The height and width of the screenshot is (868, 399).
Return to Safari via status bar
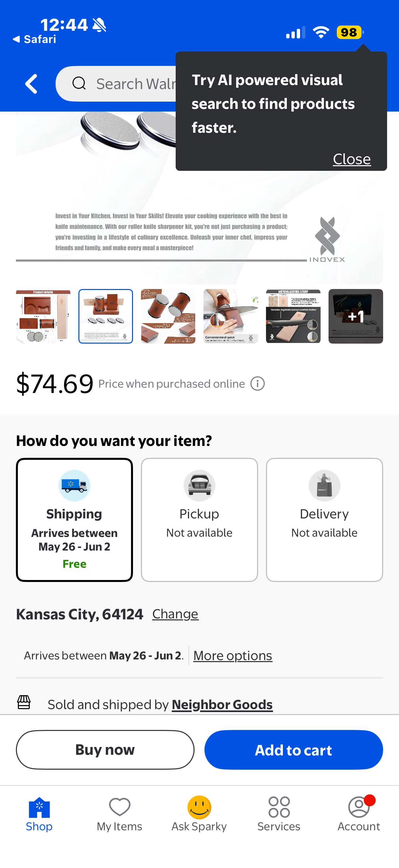point(34,39)
